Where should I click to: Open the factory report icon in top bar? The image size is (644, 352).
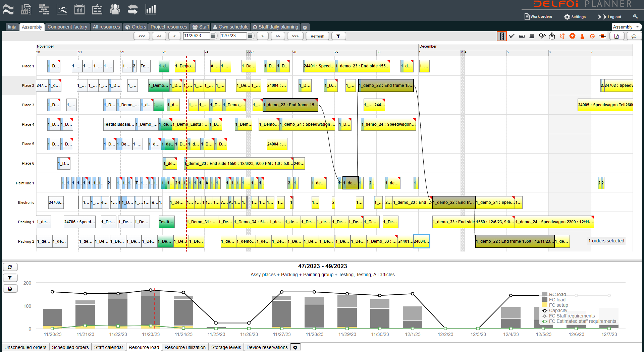26,9
